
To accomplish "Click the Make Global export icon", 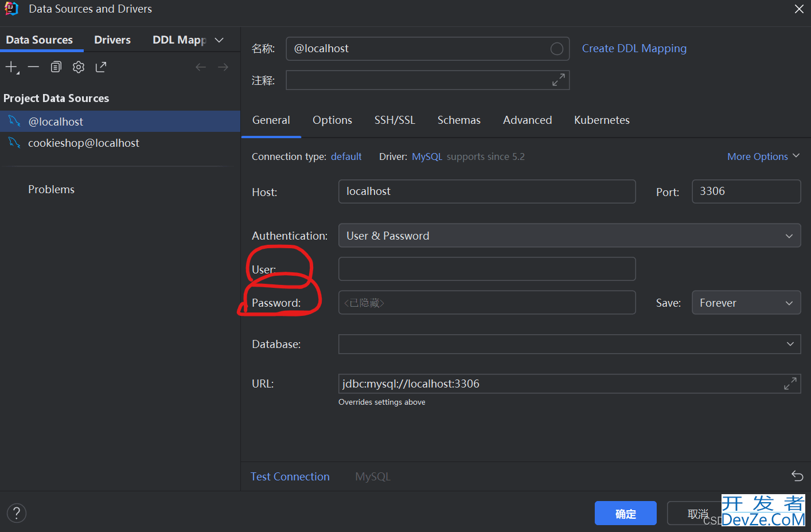I will [x=101, y=67].
